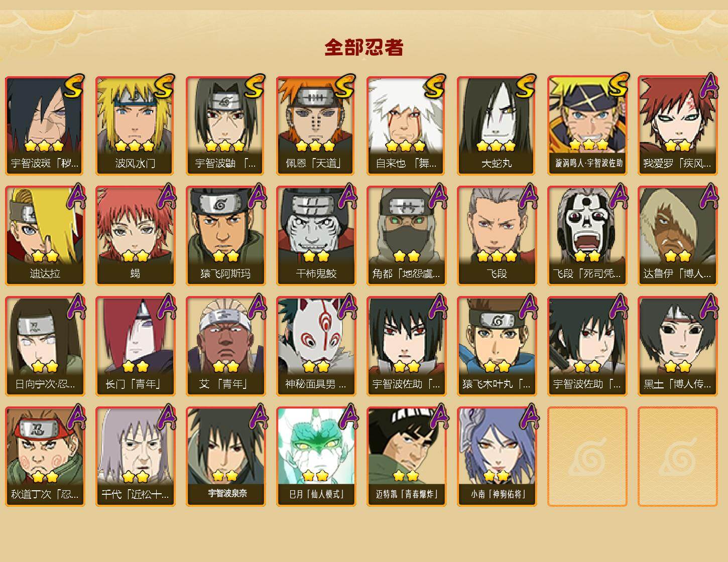Click the star rating on 千代 card

pyautogui.click(x=136, y=476)
